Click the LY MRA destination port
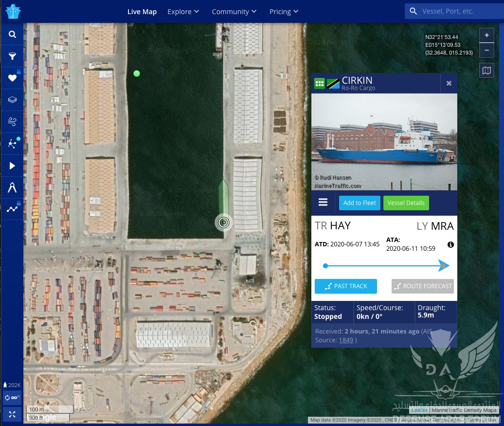 tap(435, 226)
